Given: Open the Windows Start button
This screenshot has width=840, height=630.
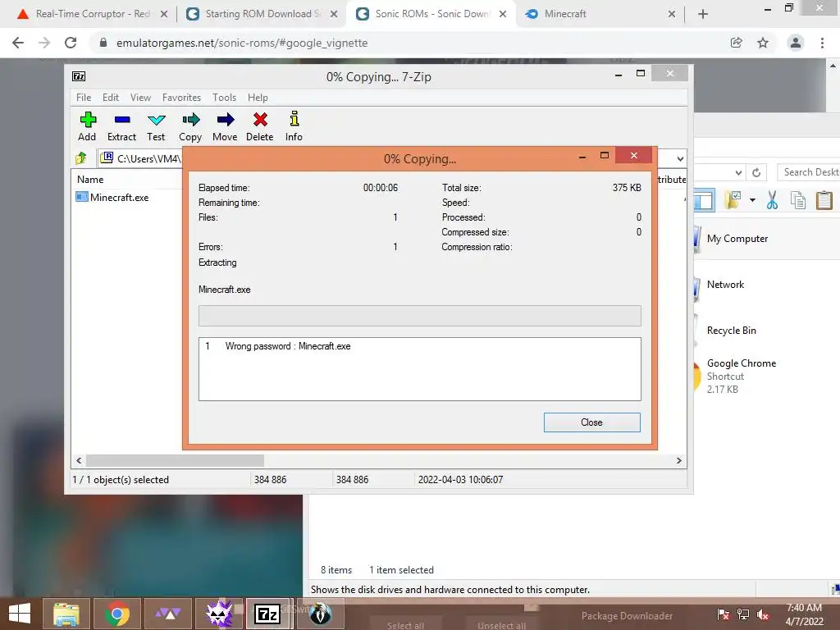Looking at the screenshot, I should click(20, 614).
